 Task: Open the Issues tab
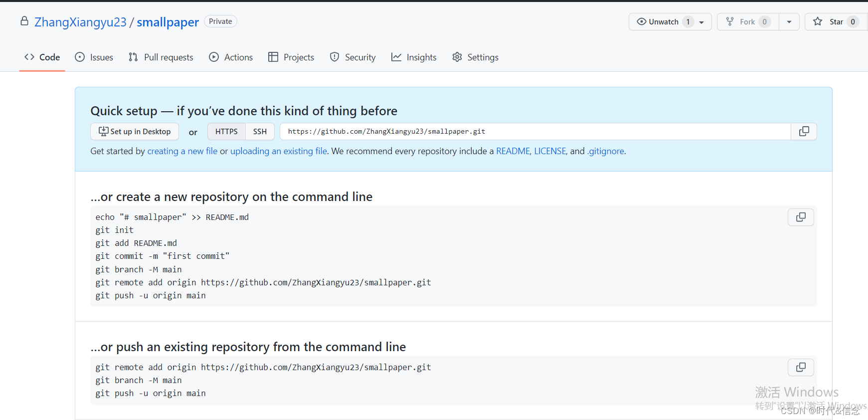(x=94, y=57)
